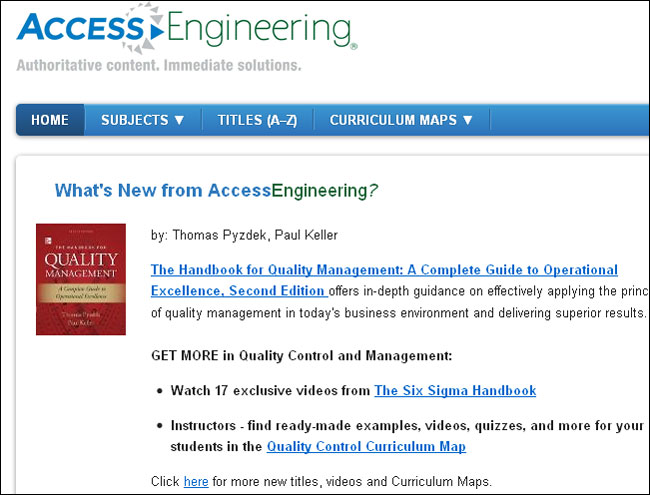
Task: Follow the 'Excellence, Second Edition' link text
Action: pos(238,291)
